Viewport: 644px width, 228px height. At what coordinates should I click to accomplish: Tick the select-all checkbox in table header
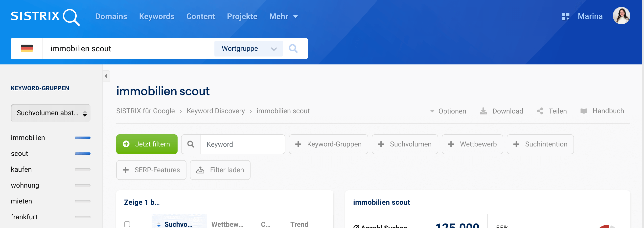pyautogui.click(x=127, y=224)
